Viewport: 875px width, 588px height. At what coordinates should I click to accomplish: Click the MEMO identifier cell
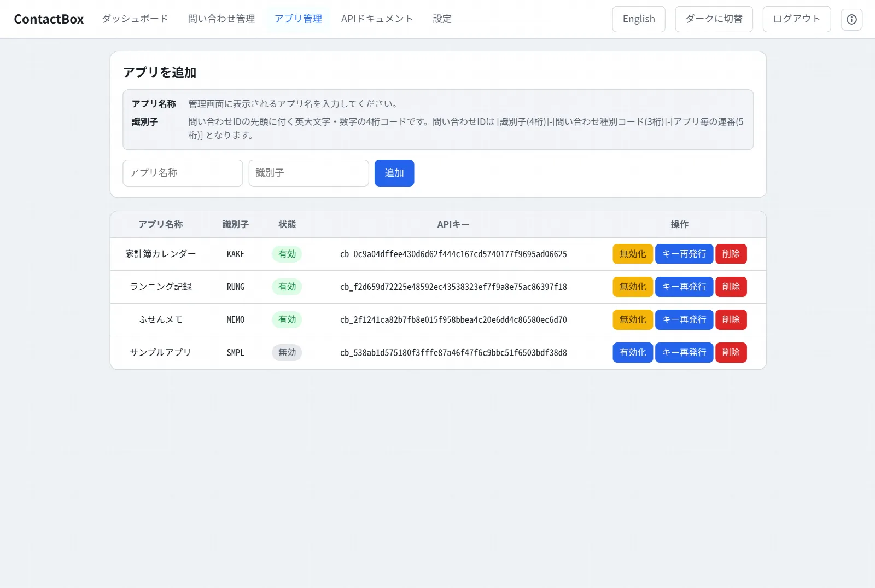[x=236, y=319]
